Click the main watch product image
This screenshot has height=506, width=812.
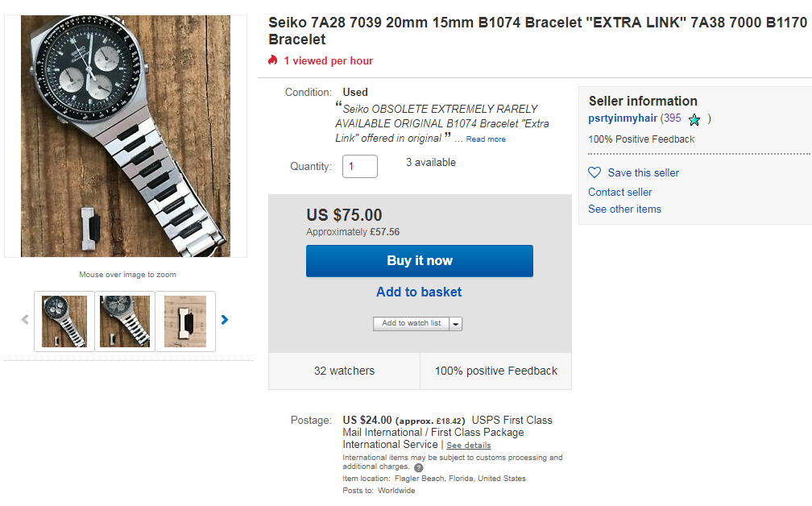[126, 135]
